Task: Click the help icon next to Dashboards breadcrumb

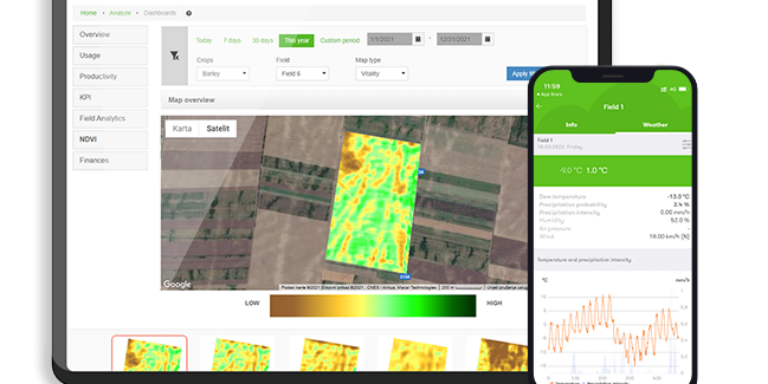Action: click(189, 13)
